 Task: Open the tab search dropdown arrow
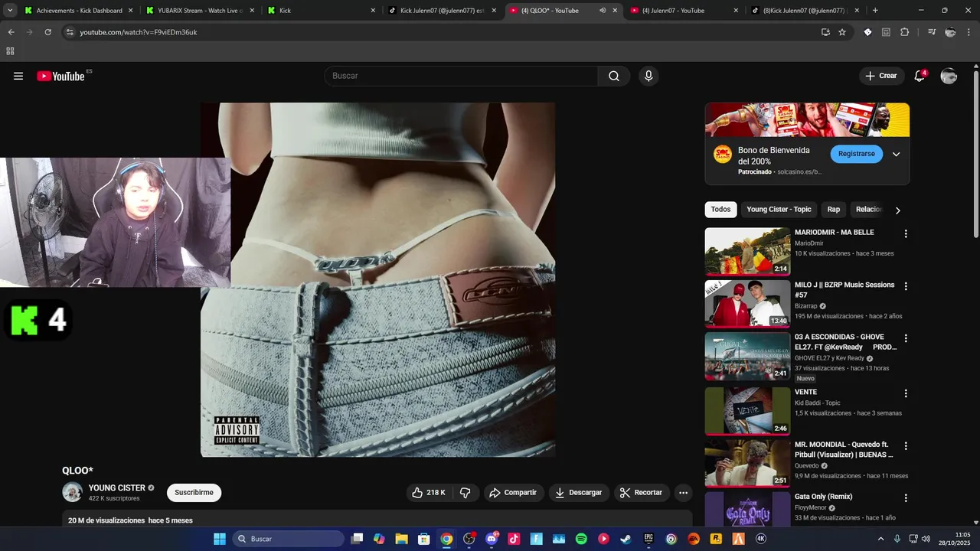coord(10,11)
